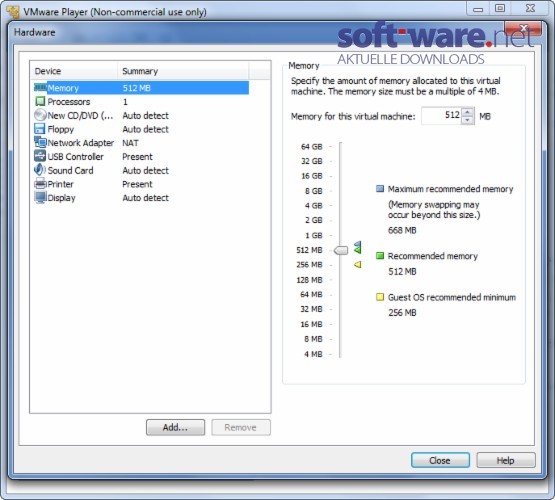Click the 8 GB scale label

click(x=314, y=191)
